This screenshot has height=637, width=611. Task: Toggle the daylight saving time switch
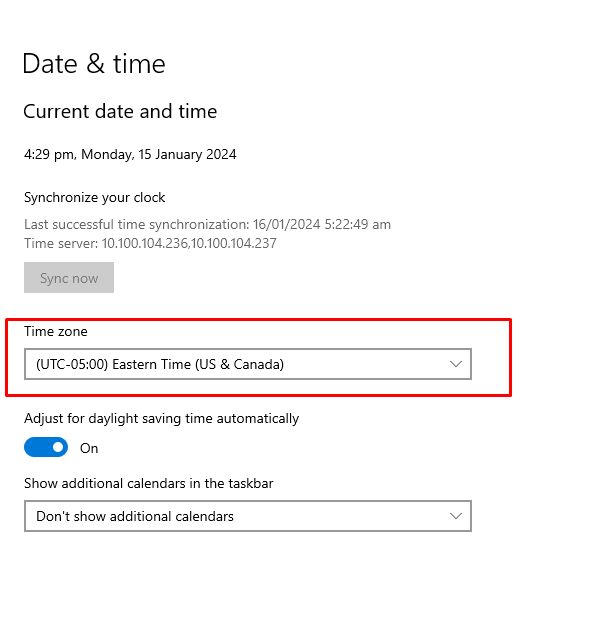pyautogui.click(x=46, y=448)
